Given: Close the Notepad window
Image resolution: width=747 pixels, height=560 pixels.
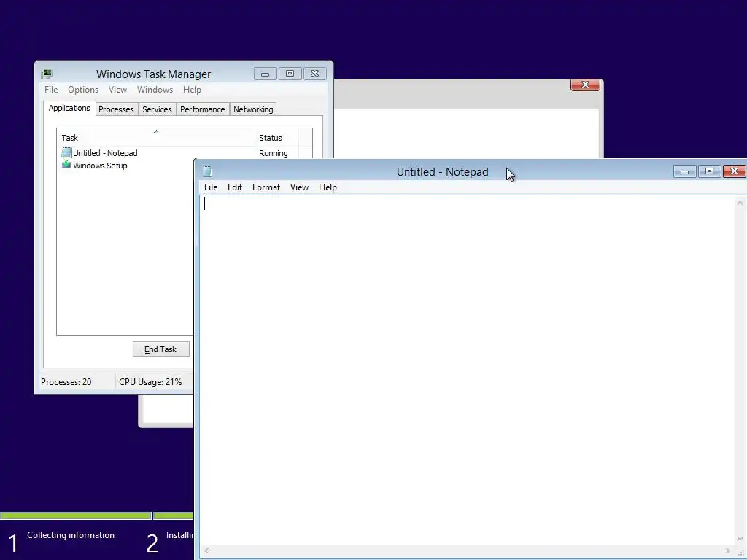Looking at the screenshot, I should tap(734, 171).
